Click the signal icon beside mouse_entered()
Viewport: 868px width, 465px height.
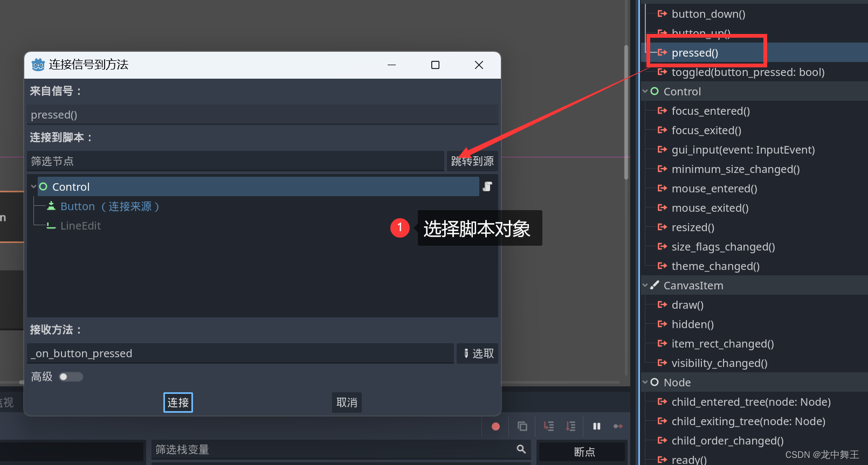click(662, 189)
